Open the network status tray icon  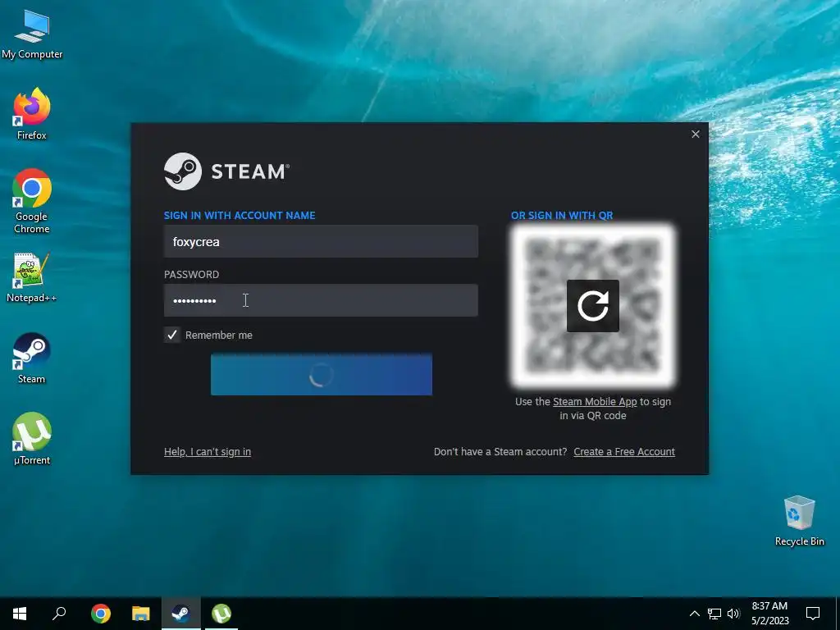pos(714,614)
